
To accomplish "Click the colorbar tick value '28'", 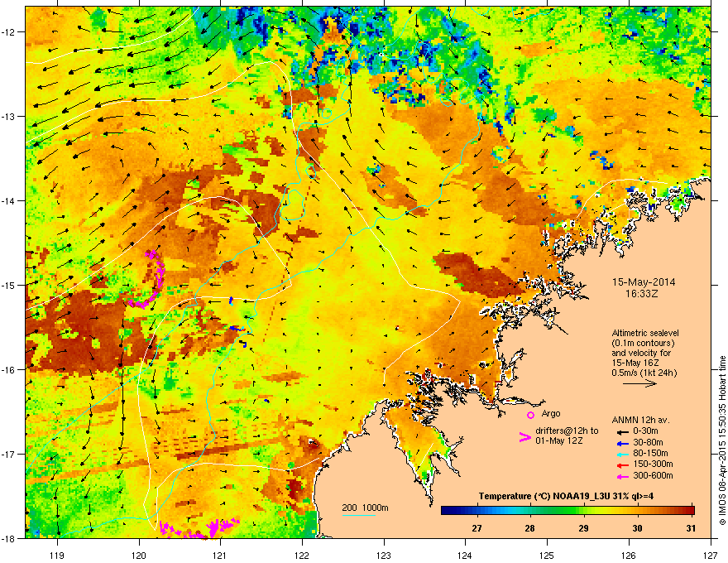I will [x=529, y=528].
